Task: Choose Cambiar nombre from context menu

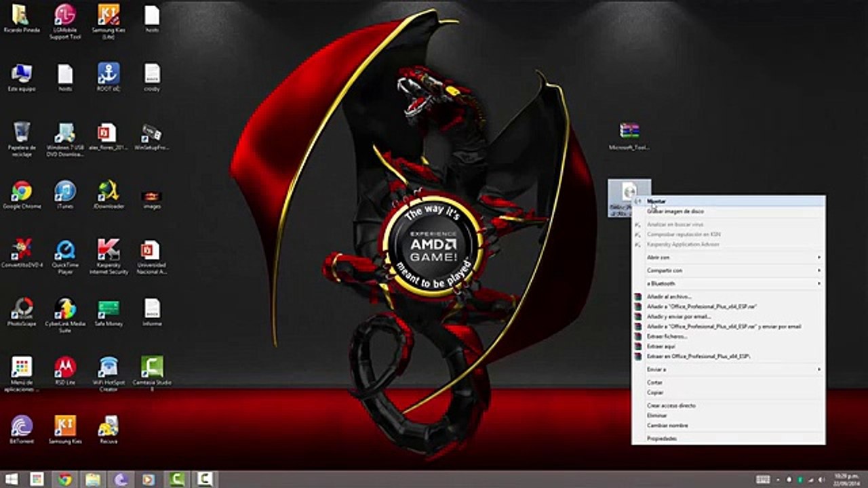Action: (728, 426)
